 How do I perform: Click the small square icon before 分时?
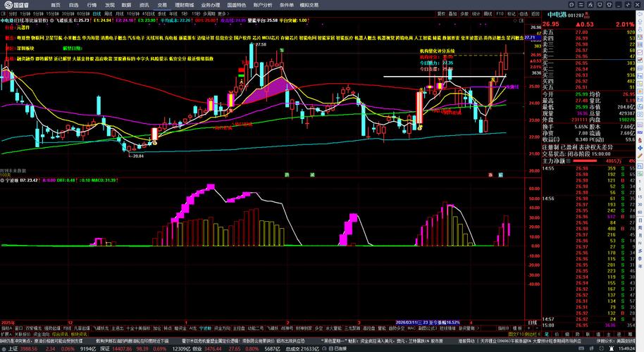pos(4,13)
